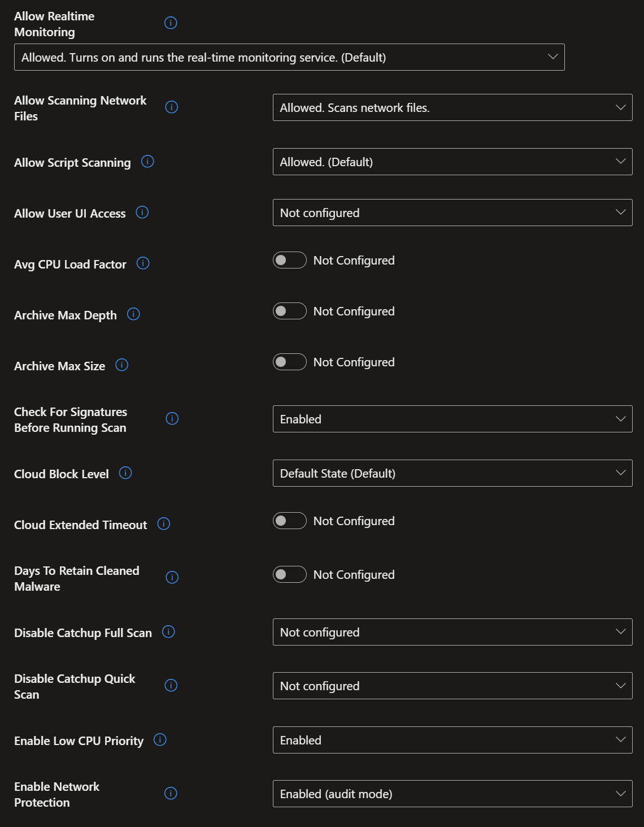Expand the Allow User UI Access dropdown
This screenshot has width=644, height=827.
452,213
